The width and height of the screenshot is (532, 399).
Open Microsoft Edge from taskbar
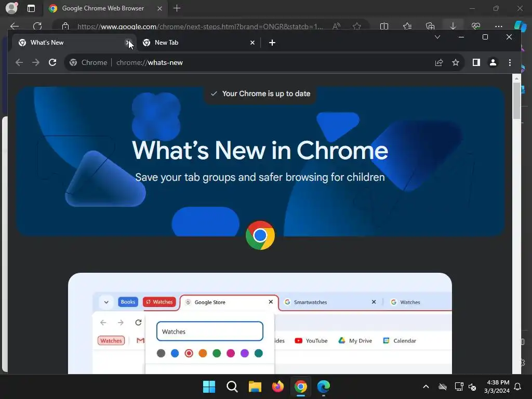click(x=323, y=387)
